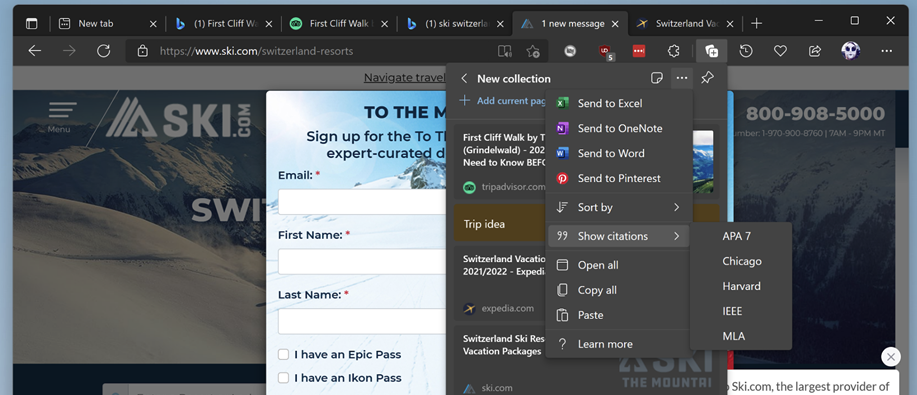Viewport: 917px width, 395px height.
Task: Pick MLA citation style
Action: coord(741,336)
